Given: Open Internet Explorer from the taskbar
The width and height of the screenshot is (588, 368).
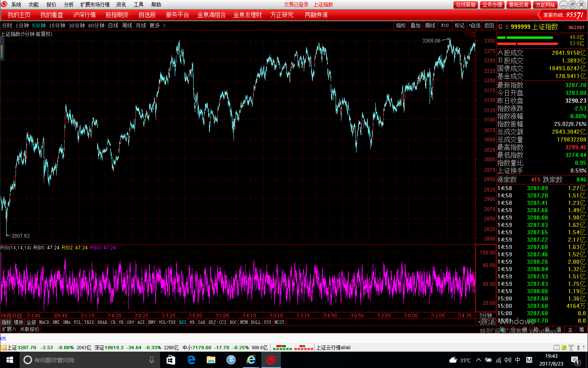Looking at the screenshot, I should [251, 360].
